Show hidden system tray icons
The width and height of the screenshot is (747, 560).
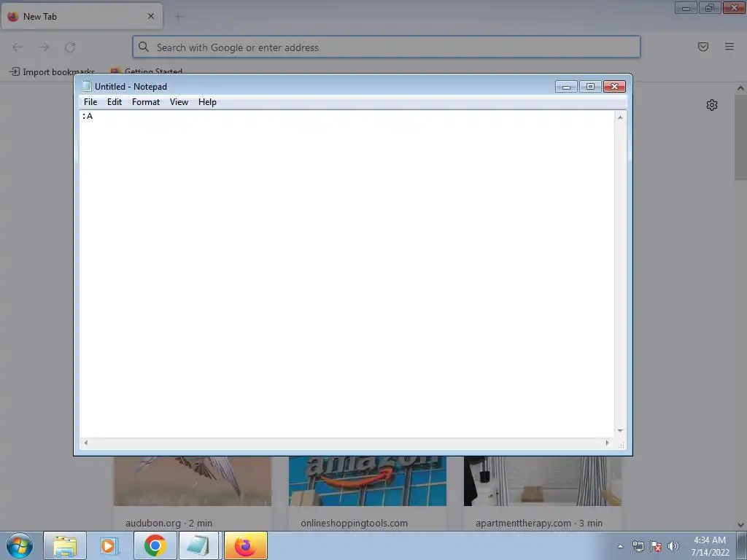pyautogui.click(x=620, y=546)
